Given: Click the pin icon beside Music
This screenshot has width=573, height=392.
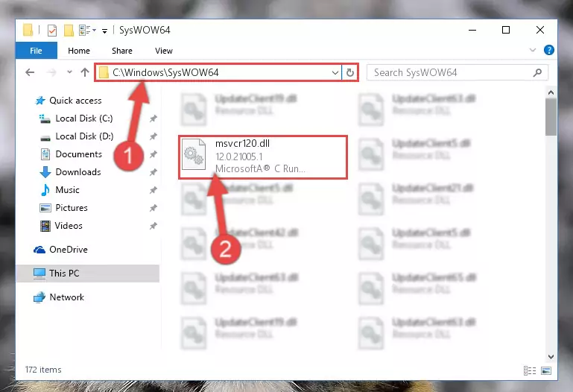Looking at the screenshot, I should pyautogui.click(x=153, y=190).
